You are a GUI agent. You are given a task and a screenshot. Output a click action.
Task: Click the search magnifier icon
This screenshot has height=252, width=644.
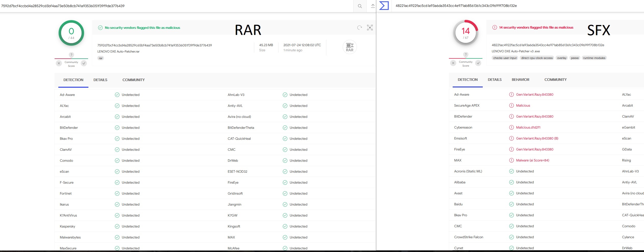coord(360,6)
